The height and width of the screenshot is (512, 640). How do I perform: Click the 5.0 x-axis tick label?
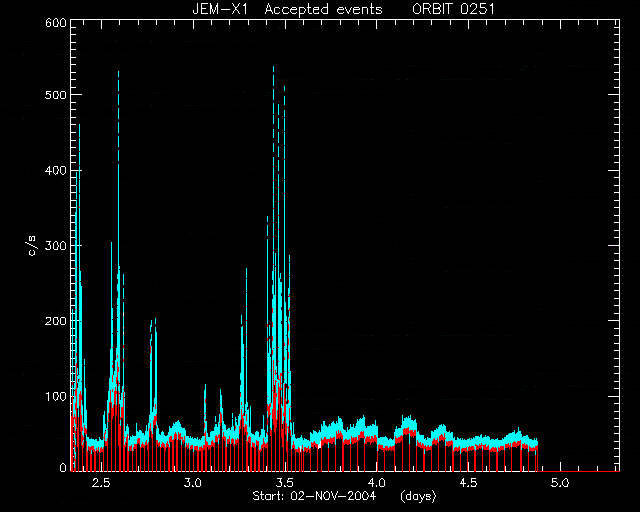point(560,483)
